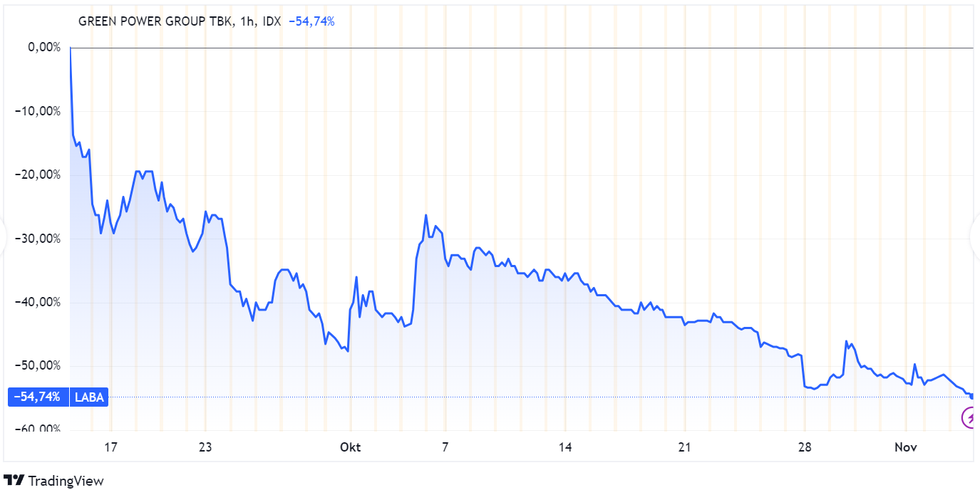Click the −30,00% axis label
Screen dimensions: 980x490
point(39,239)
